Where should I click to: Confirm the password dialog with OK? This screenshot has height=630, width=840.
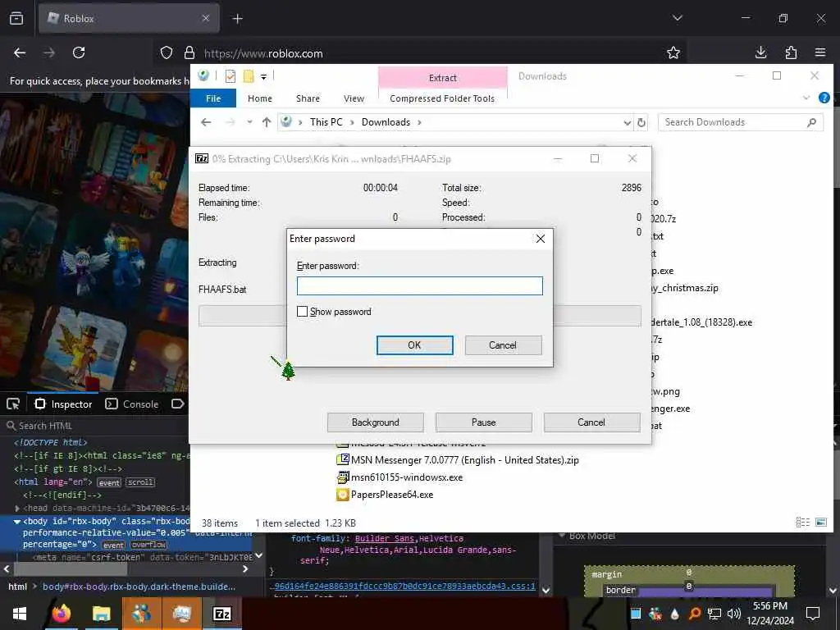click(414, 345)
